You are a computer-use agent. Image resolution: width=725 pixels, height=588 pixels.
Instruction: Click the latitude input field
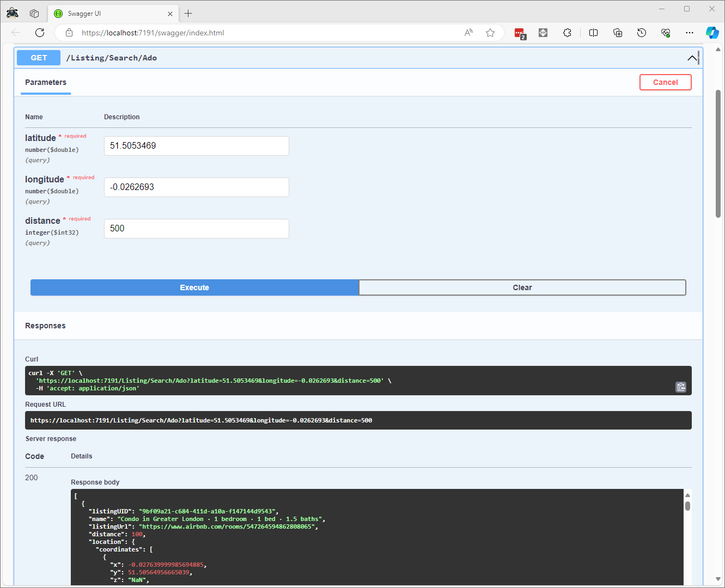point(196,146)
